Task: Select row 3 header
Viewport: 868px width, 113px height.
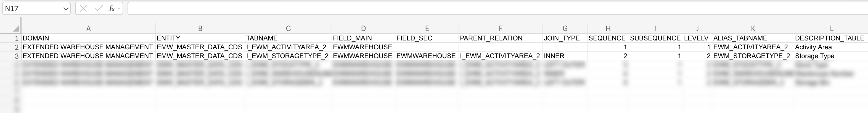Action: (16, 56)
